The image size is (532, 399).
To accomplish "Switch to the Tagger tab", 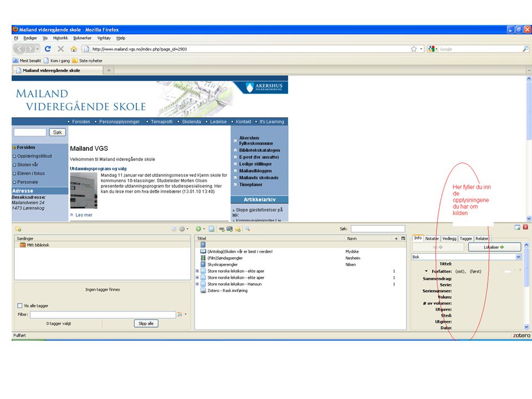I will click(x=465, y=238).
